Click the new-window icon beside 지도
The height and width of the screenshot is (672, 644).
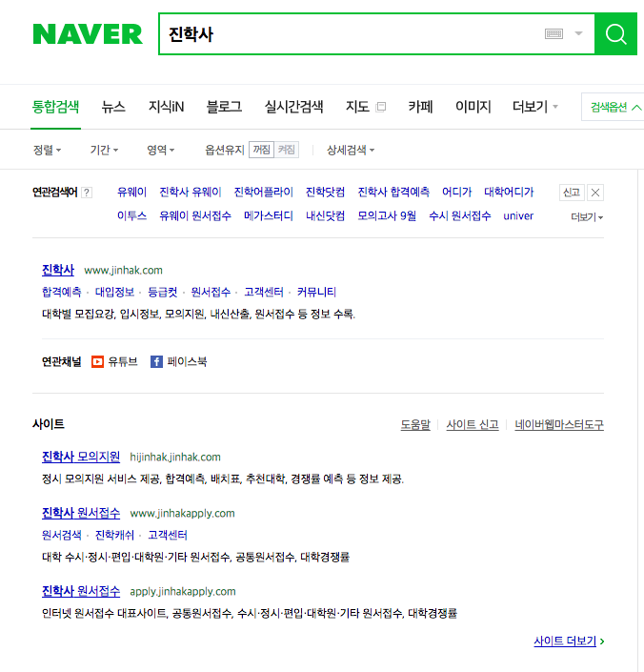pos(381,107)
